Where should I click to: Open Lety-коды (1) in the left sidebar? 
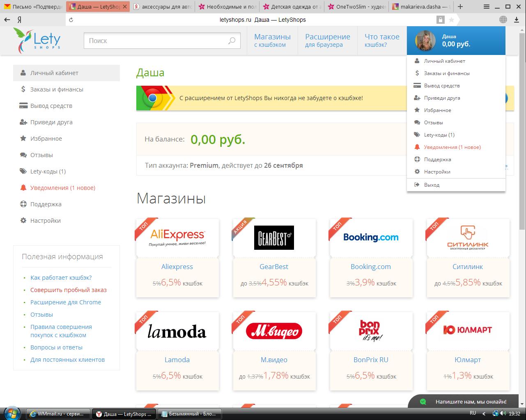(x=67, y=171)
